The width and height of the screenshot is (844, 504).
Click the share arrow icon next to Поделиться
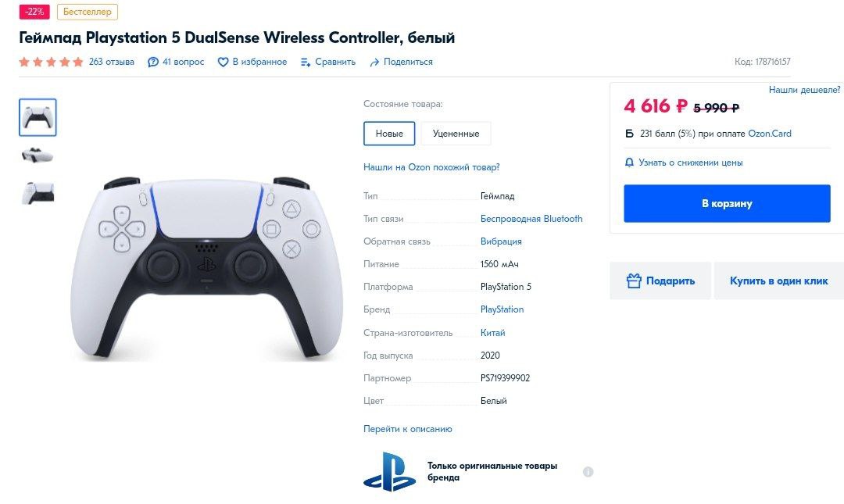(x=374, y=63)
